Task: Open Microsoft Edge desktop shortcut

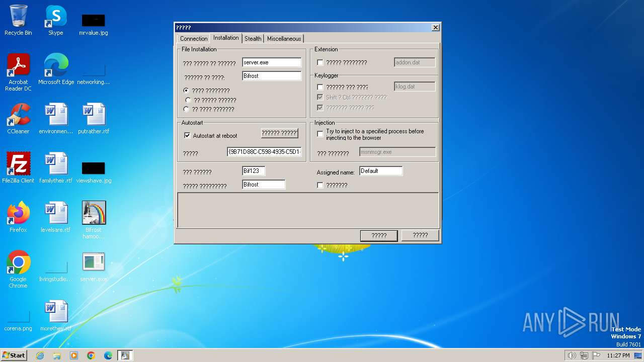Action: tap(56, 69)
